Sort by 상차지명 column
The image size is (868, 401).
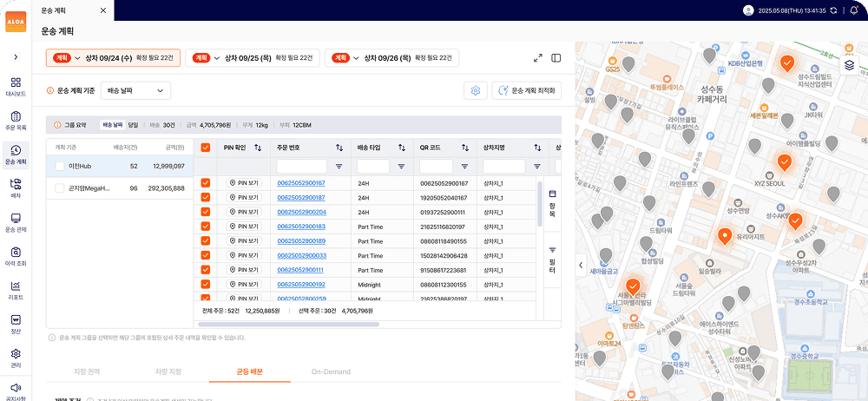point(537,148)
